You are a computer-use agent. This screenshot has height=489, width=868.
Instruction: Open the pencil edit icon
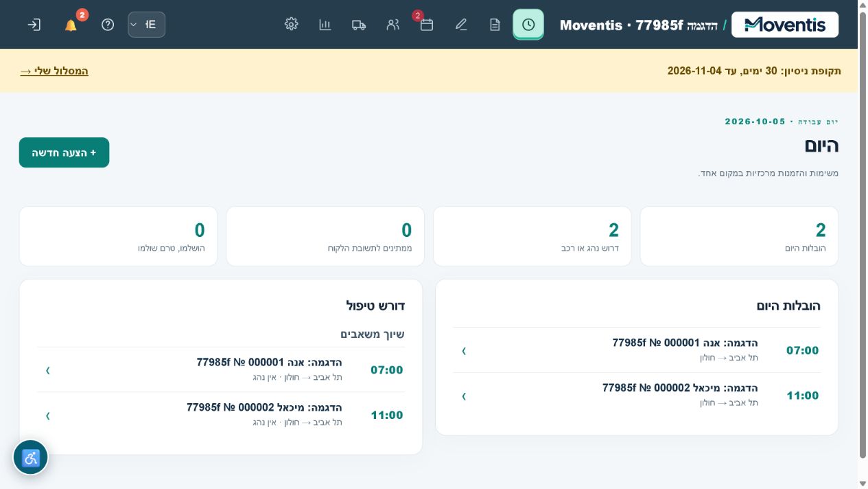tap(461, 25)
